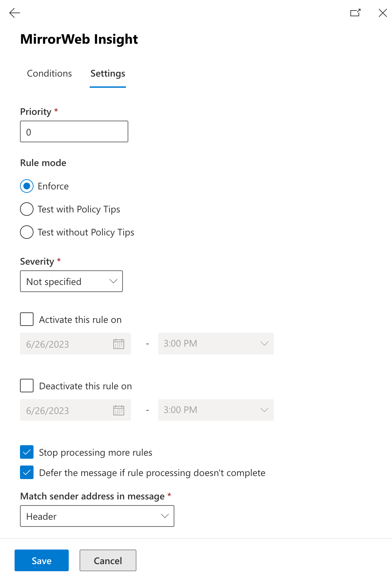Choose Test with Policy Tips mode
Image resolution: width=392 pixels, height=578 pixels.
(x=26, y=209)
